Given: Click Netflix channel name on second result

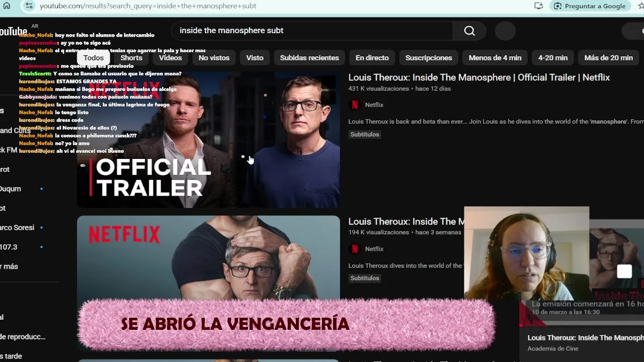Looking at the screenshot, I should tap(374, 249).
